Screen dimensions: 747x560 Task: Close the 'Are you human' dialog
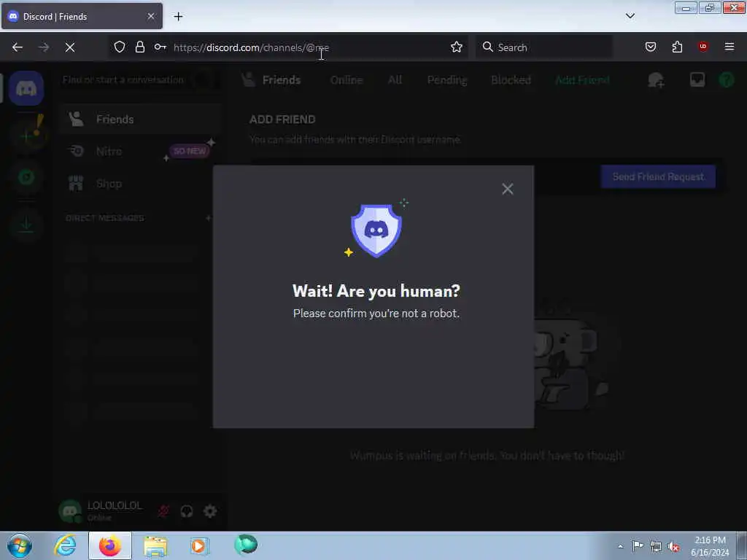click(508, 189)
